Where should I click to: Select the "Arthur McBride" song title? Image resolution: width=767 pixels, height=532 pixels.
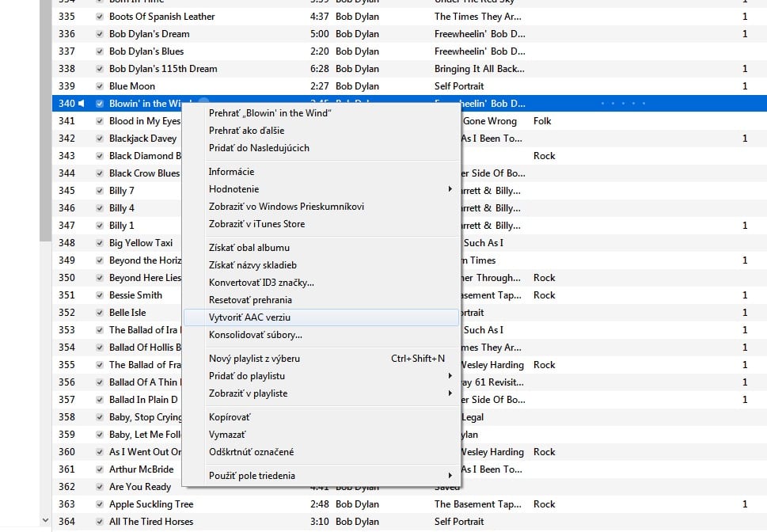142,469
